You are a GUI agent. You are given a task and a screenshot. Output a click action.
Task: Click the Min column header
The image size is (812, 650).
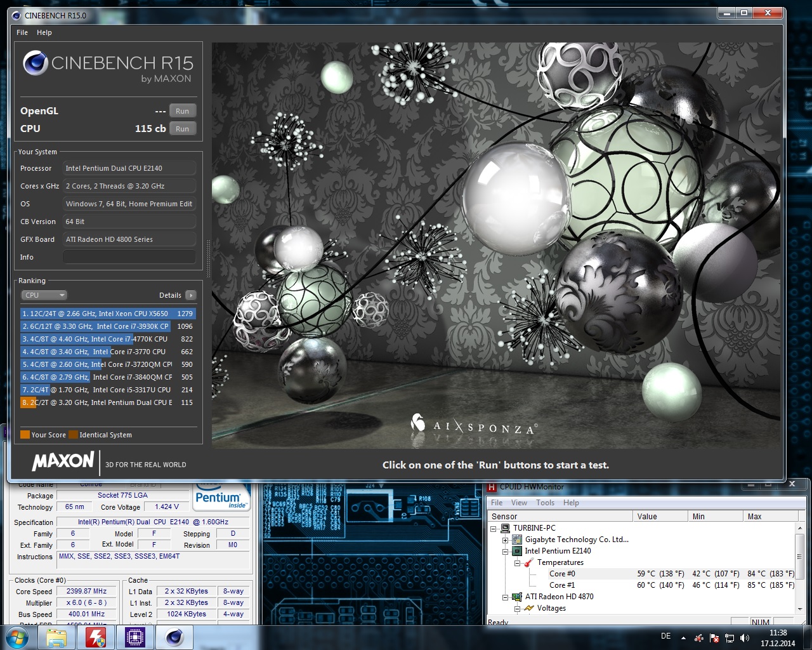coord(716,516)
